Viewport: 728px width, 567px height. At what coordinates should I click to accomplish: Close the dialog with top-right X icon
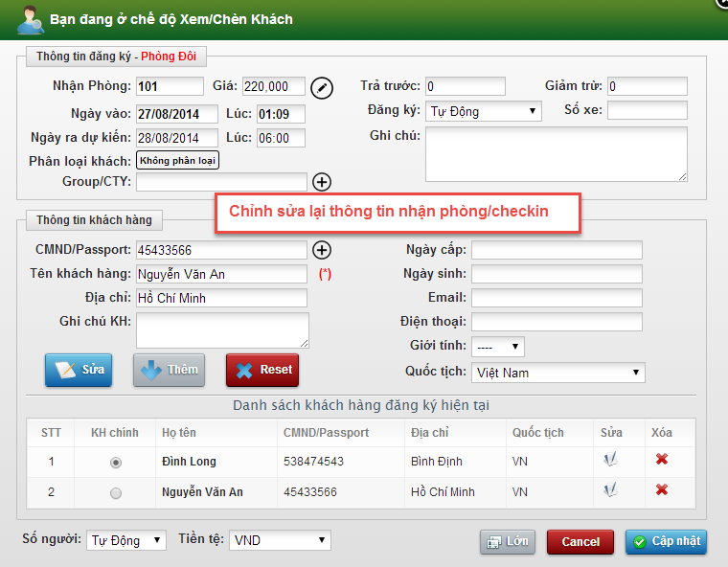pos(722,3)
